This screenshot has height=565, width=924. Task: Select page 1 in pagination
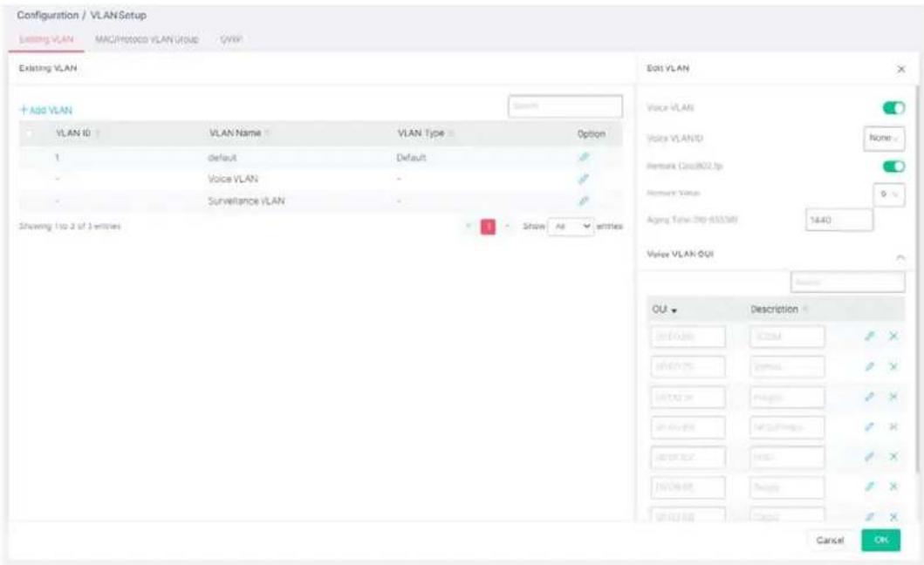488,227
